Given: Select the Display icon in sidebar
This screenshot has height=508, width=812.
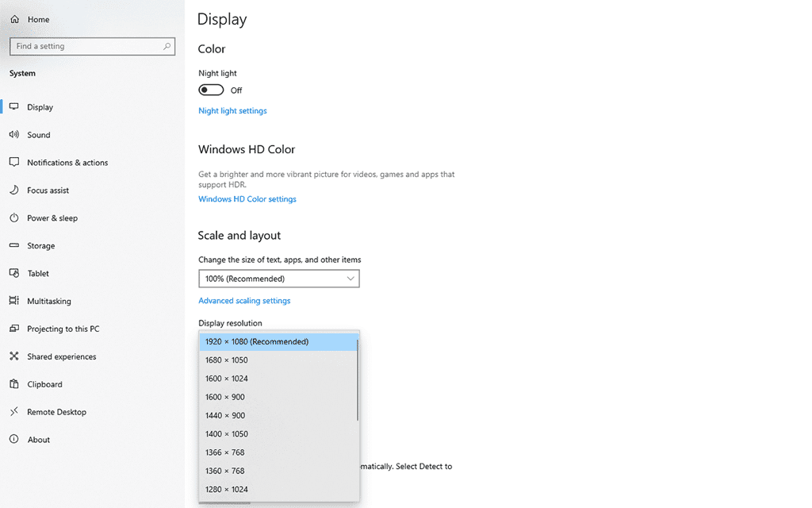Looking at the screenshot, I should coord(15,106).
